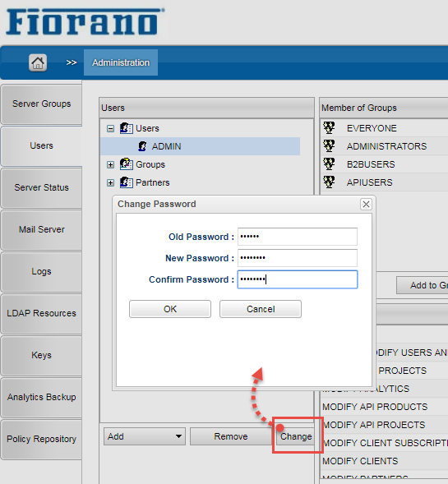Select the EVERYONE group icon
The width and height of the screenshot is (448, 484).
pyautogui.click(x=329, y=128)
